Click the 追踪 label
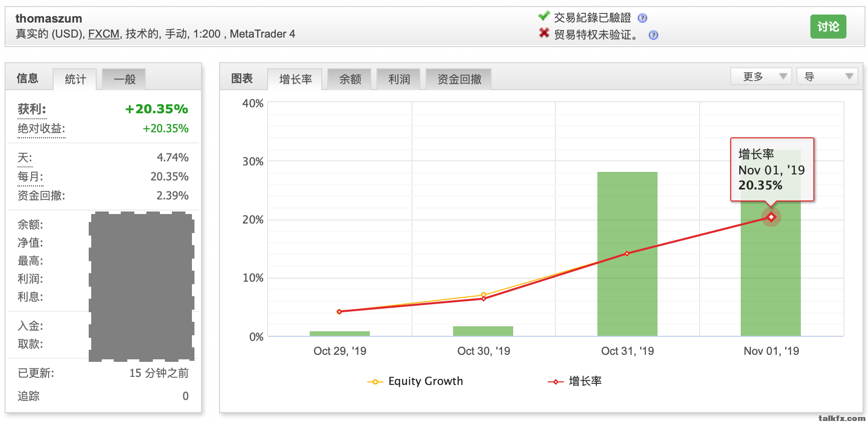 pyautogui.click(x=29, y=396)
